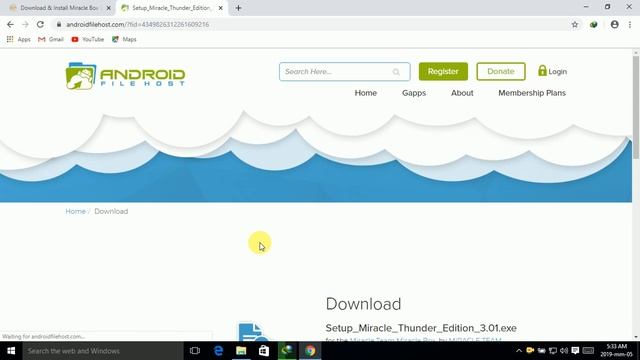Screen dimensions: 640x360
Task: Click the page vertical scrollbar thumb
Action: 636,108
